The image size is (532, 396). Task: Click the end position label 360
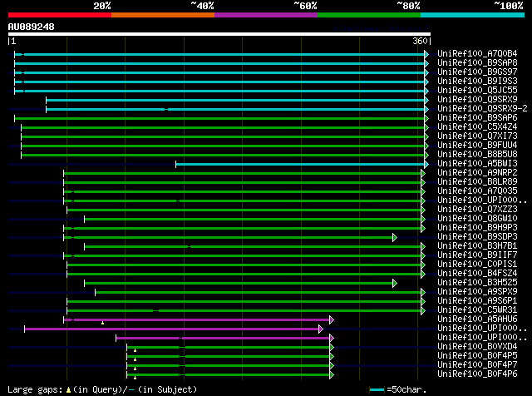coord(420,41)
